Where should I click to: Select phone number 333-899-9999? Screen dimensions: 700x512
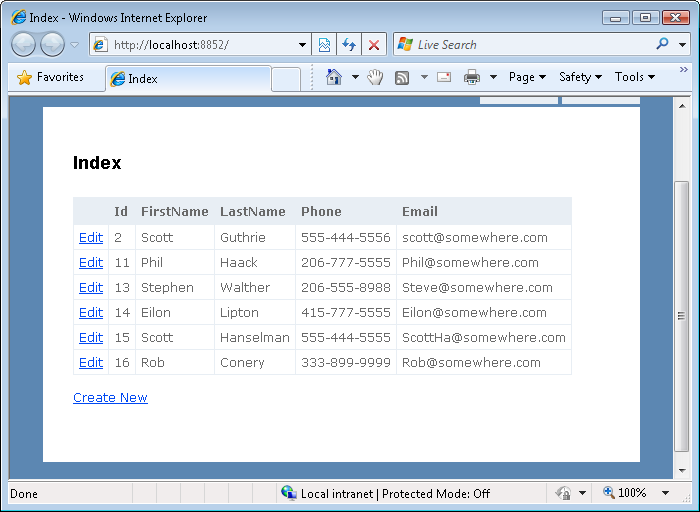346,362
